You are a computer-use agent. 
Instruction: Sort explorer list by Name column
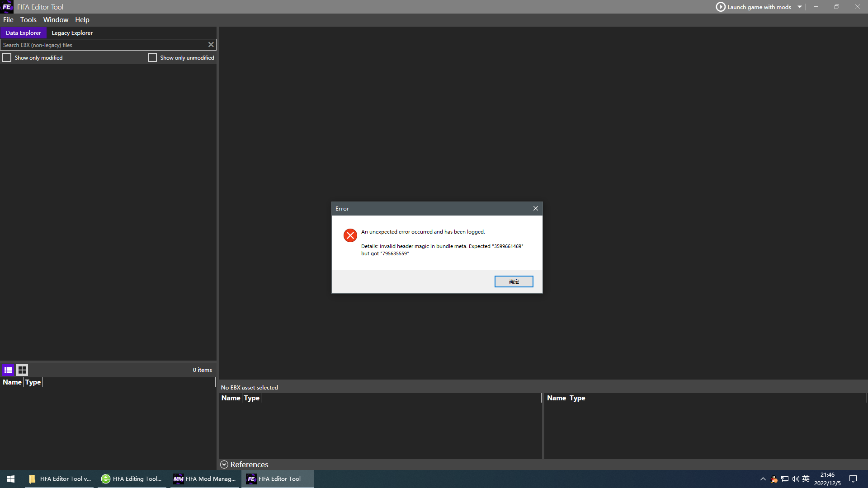pos(12,382)
